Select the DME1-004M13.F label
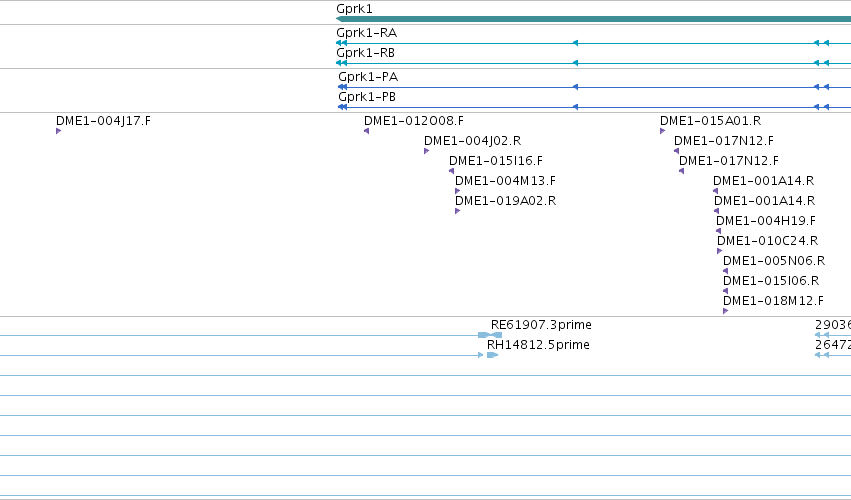Screen dimensions: 851x500 [x=505, y=181]
